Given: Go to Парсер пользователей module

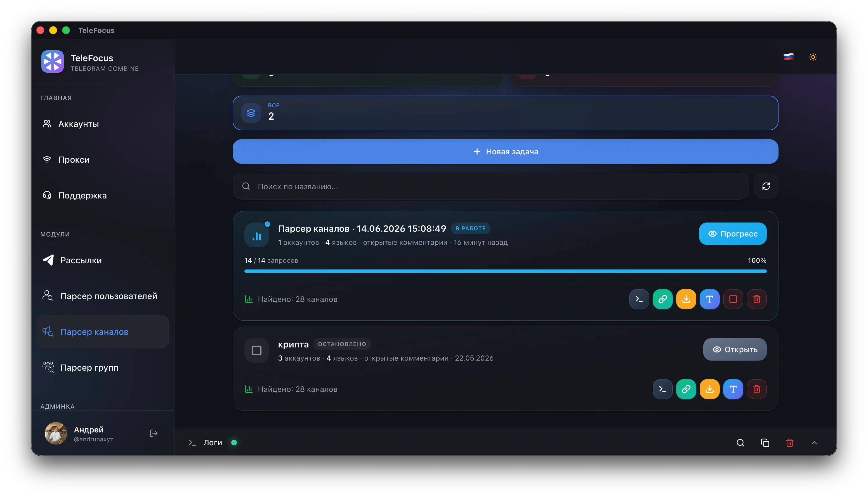Looking at the screenshot, I should (103, 296).
